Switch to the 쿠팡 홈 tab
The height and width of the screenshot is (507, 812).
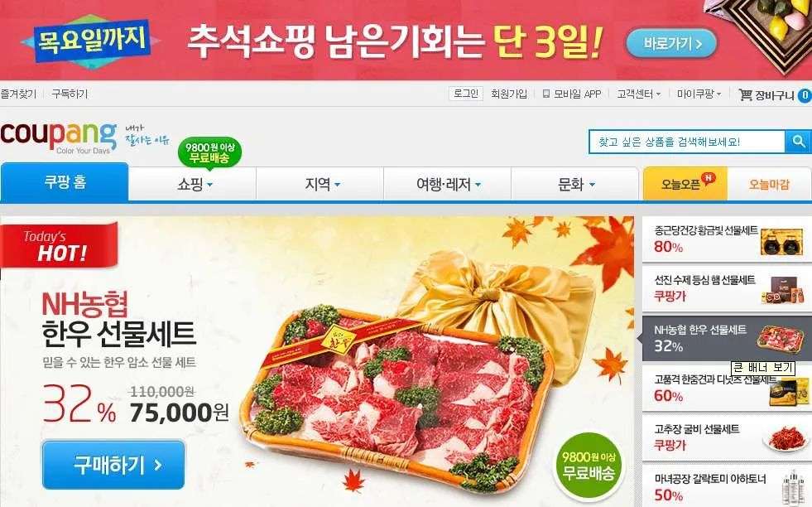[x=65, y=182]
